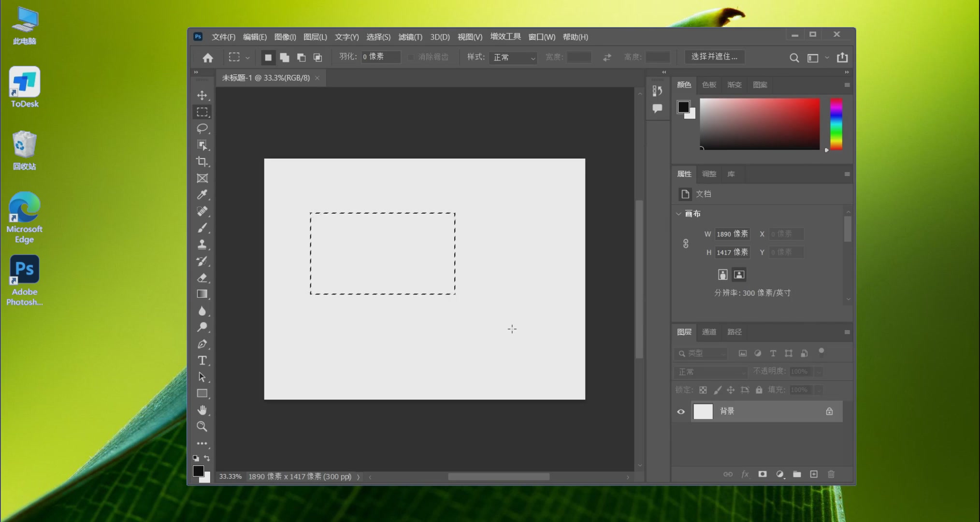Open the layer filter 类型 dropdown

701,353
